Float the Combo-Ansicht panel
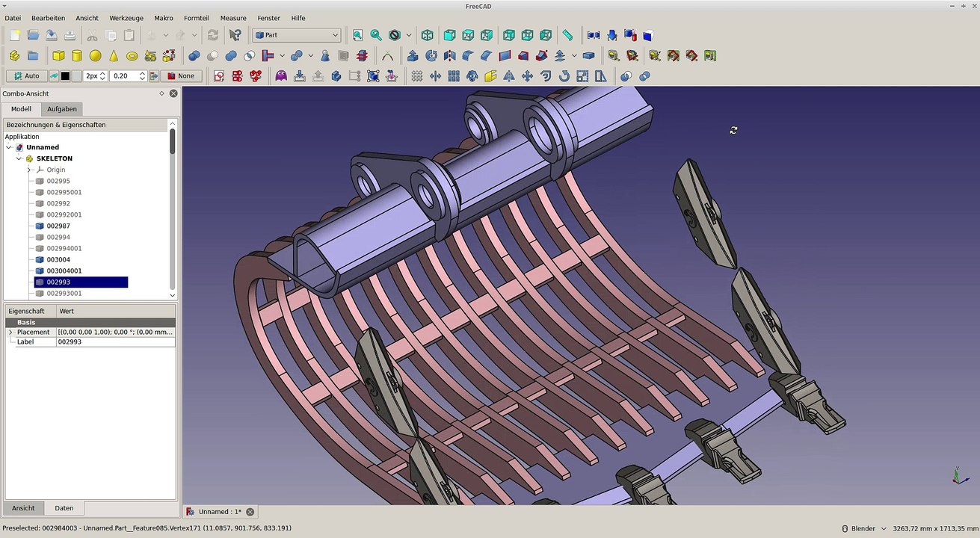 click(161, 93)
